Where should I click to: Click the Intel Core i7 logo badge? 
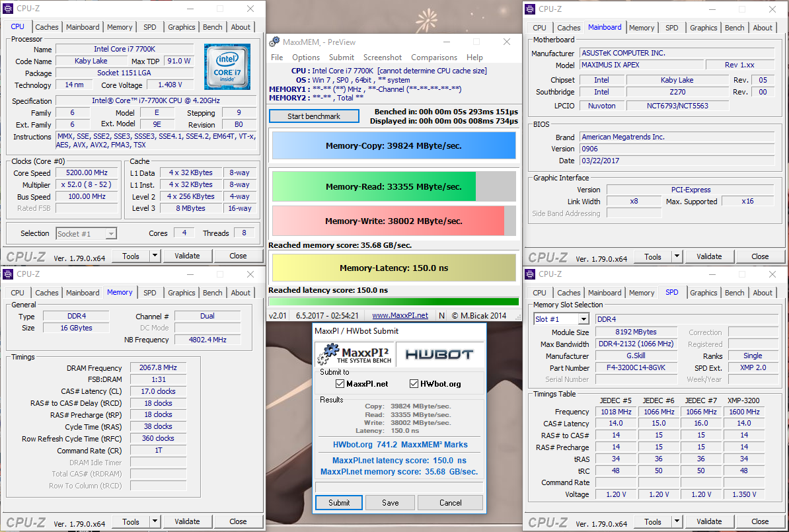click(227, 67)
